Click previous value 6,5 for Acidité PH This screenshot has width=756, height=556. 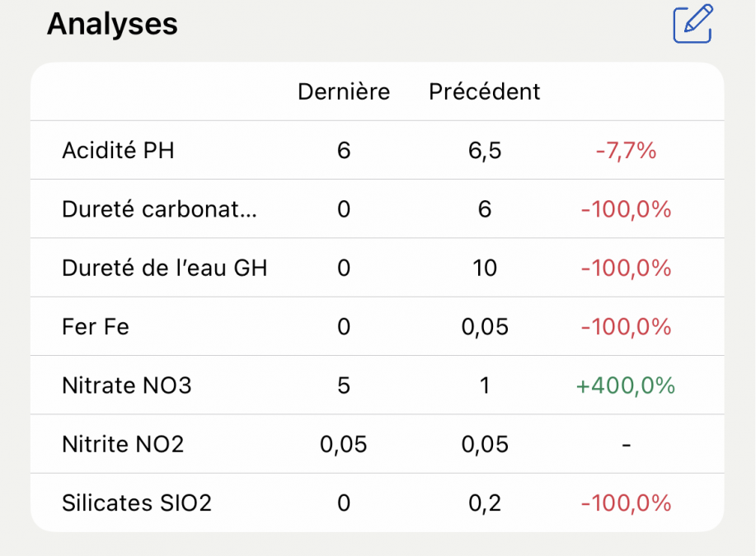coord(485,151)
